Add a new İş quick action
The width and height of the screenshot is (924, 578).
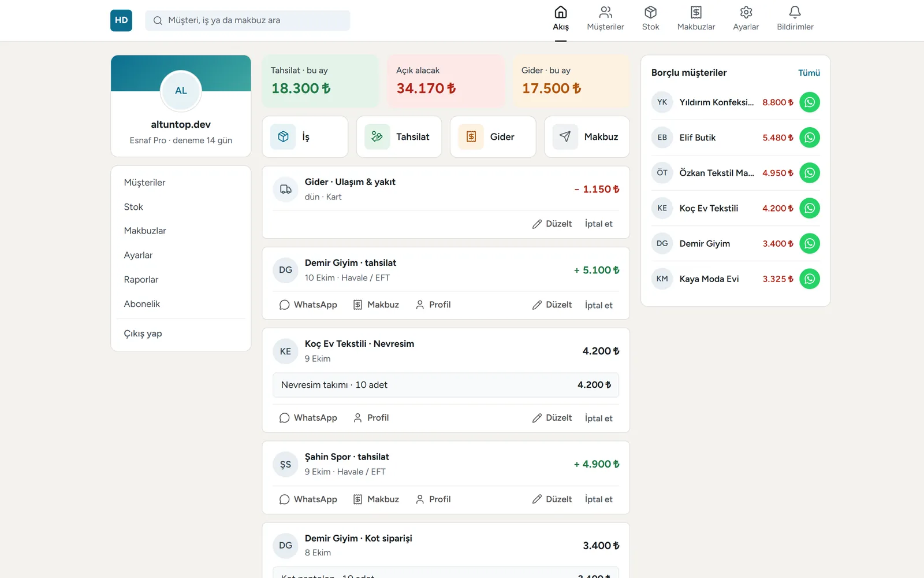point(305,137)
